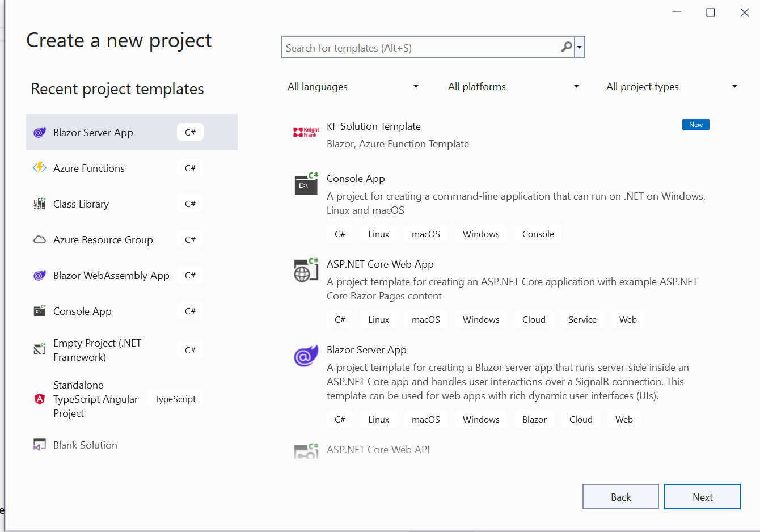Focus the Search for templates field
This screenshot has height=532, width=760.
coord(420,48)
